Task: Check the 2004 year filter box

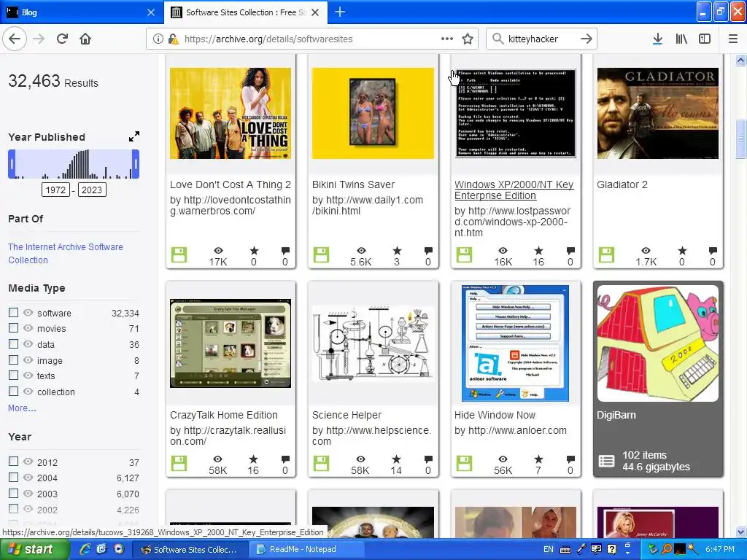Action: click(x=13, y=477)
